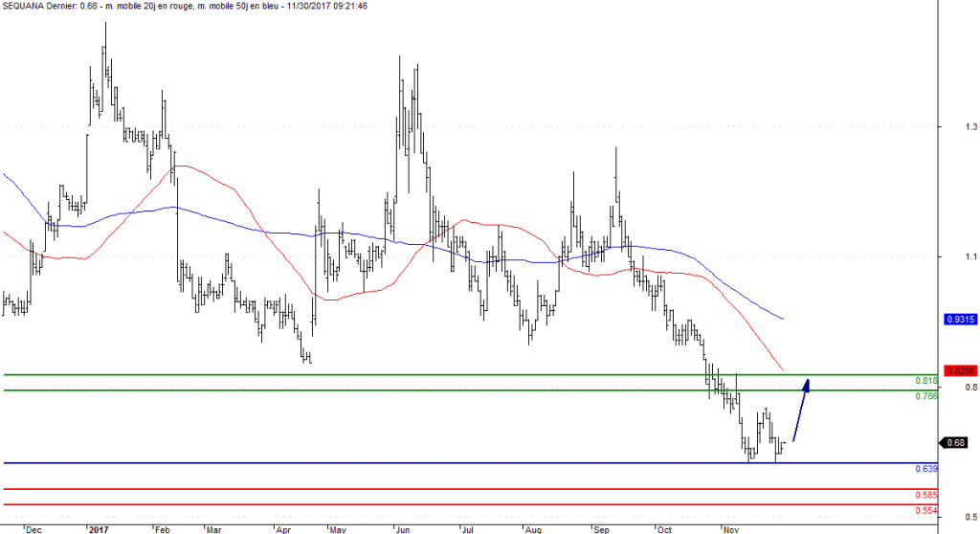The image size is (980, 534).
Task: Click the Jun month label on time axis
Action: 405,527
